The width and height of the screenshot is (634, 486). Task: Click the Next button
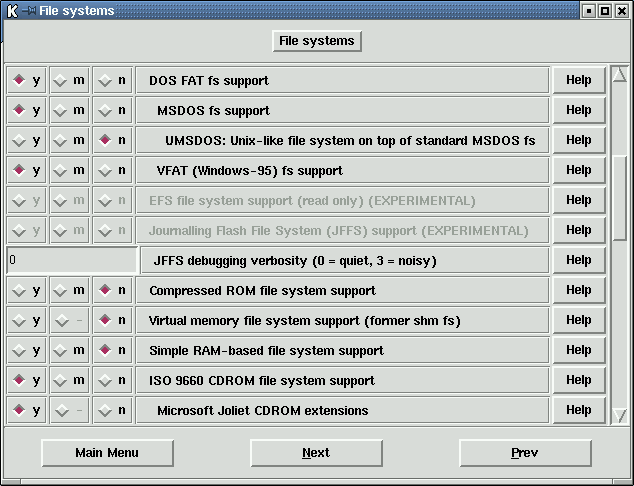tap(316, 452)
